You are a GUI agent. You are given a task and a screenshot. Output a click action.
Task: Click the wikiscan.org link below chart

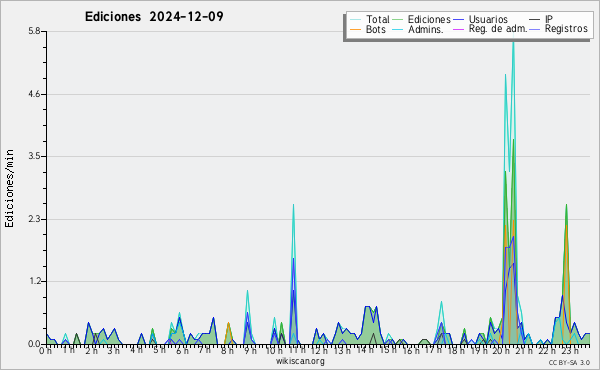click(300, 361)
